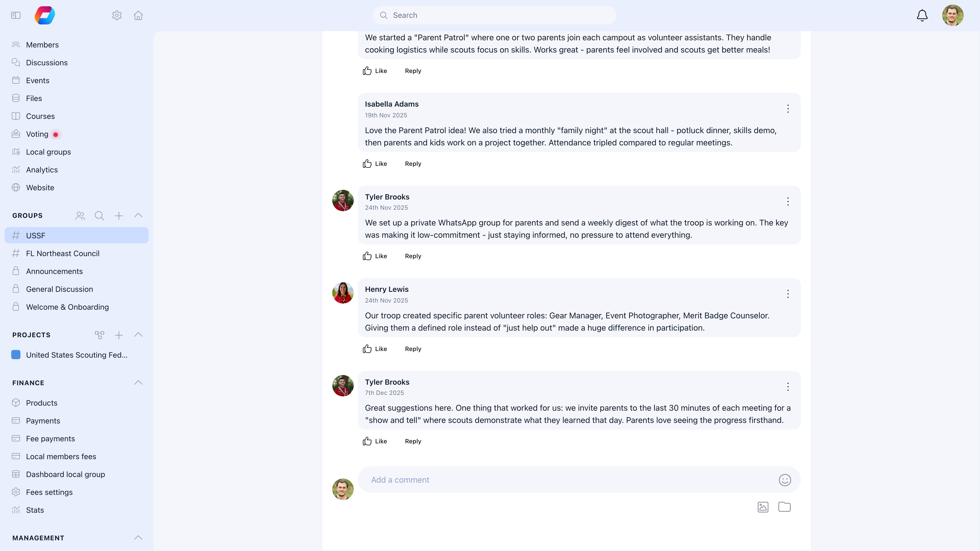Viewport: 980px width, 551px height.
Task: Like Isabella Adams' comment
Action: (374, 164)
